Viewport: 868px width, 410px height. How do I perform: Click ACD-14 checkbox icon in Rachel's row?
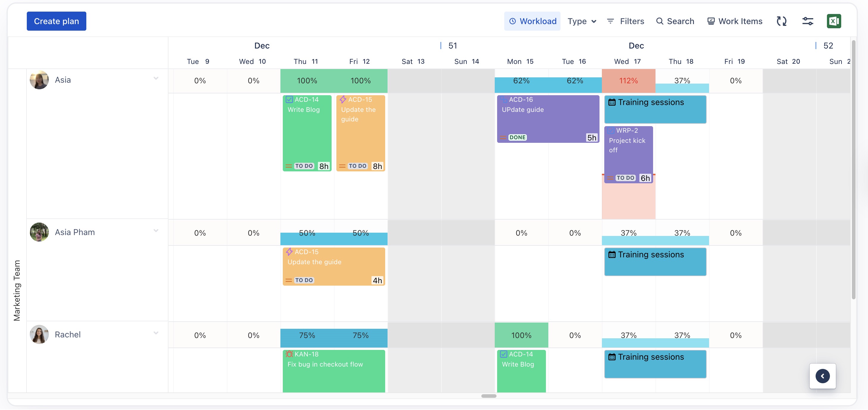[503, 354]
